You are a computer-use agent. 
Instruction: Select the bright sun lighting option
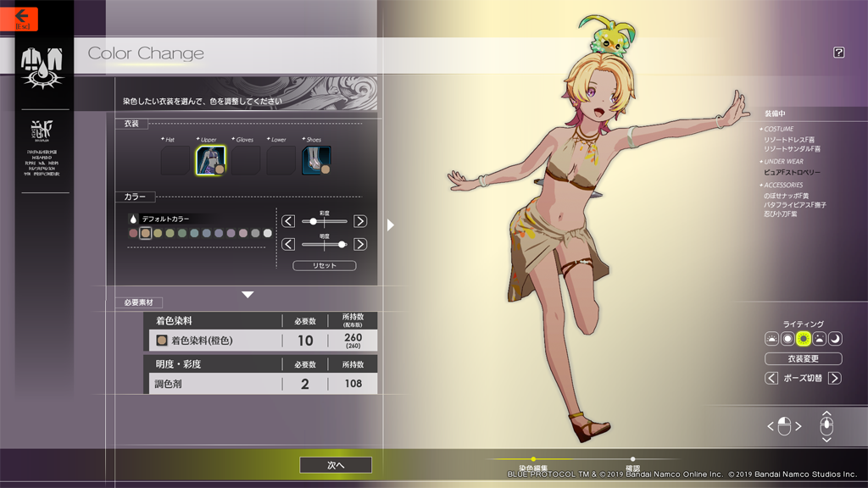[x=803, y=339]
